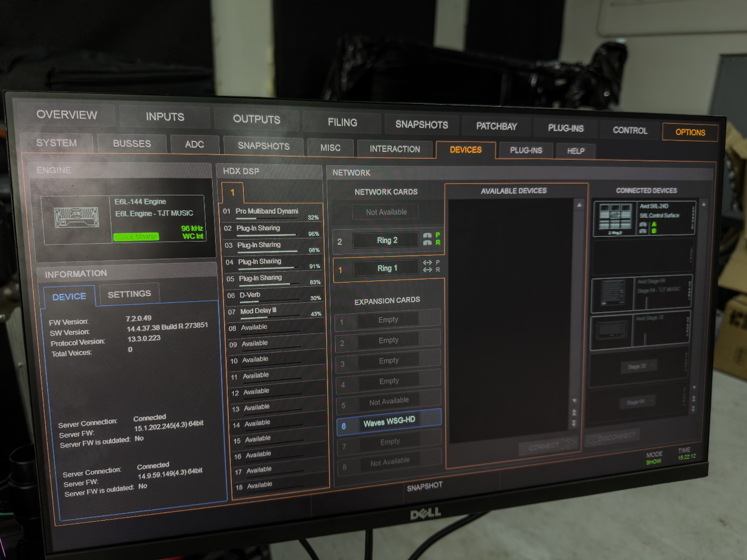
Task: Select the Avid Stage 64 device icon
Action: 613,293
